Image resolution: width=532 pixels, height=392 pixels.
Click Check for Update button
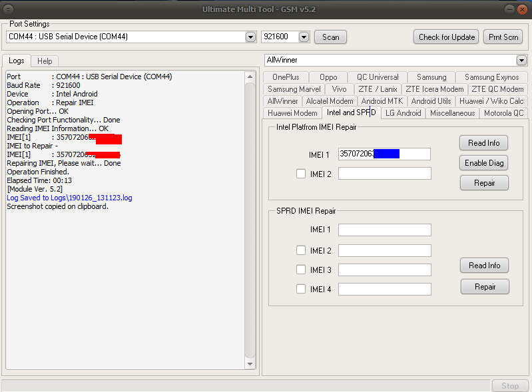point(447,37)
